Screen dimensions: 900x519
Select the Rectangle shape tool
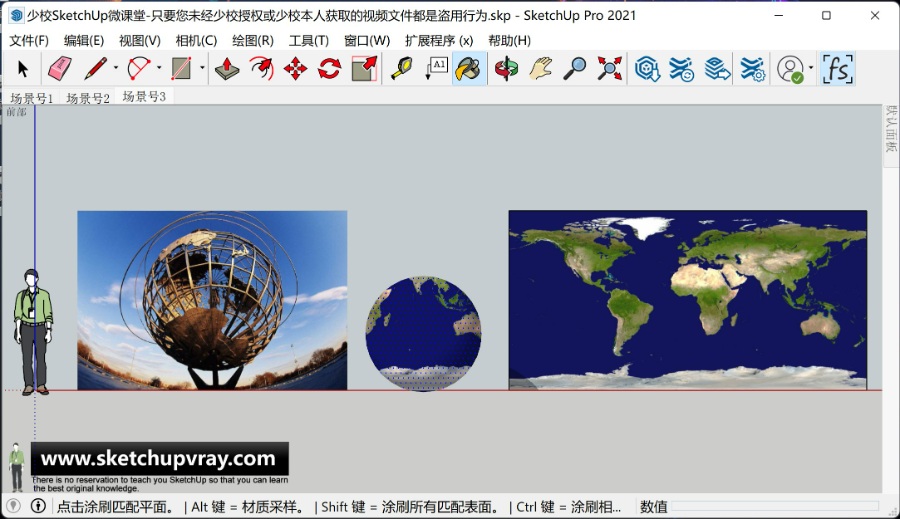coord(181,69)
